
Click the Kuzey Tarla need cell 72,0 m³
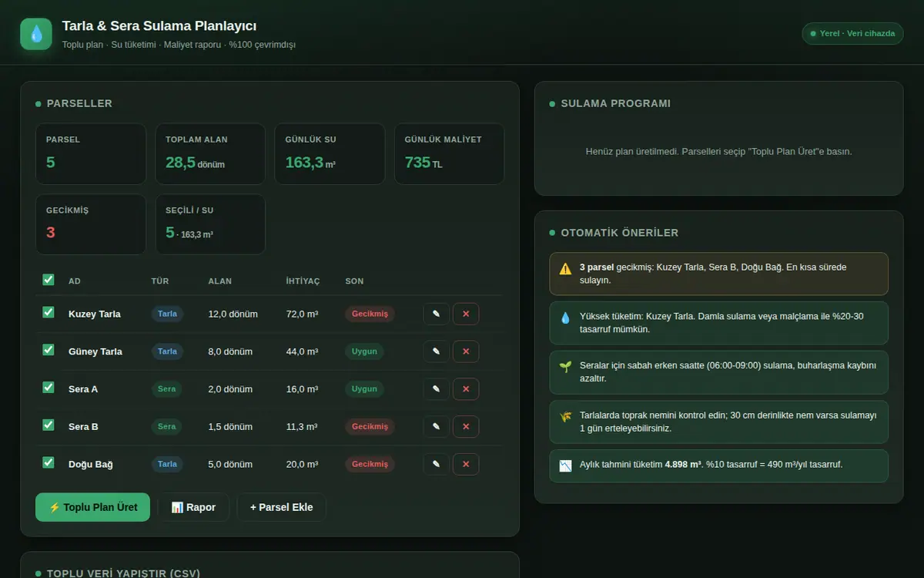(x=302, y=314)
